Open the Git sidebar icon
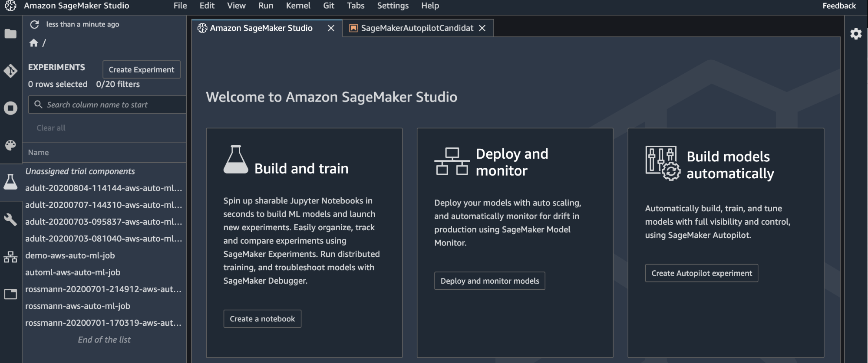Screen dimensions: 868x363 tap(10, 71)
